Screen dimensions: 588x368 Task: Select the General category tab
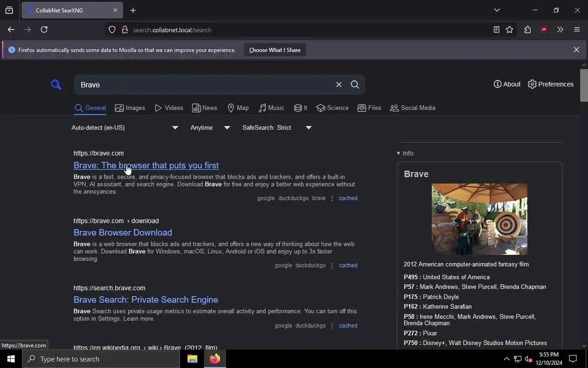[x=90, y=108]
